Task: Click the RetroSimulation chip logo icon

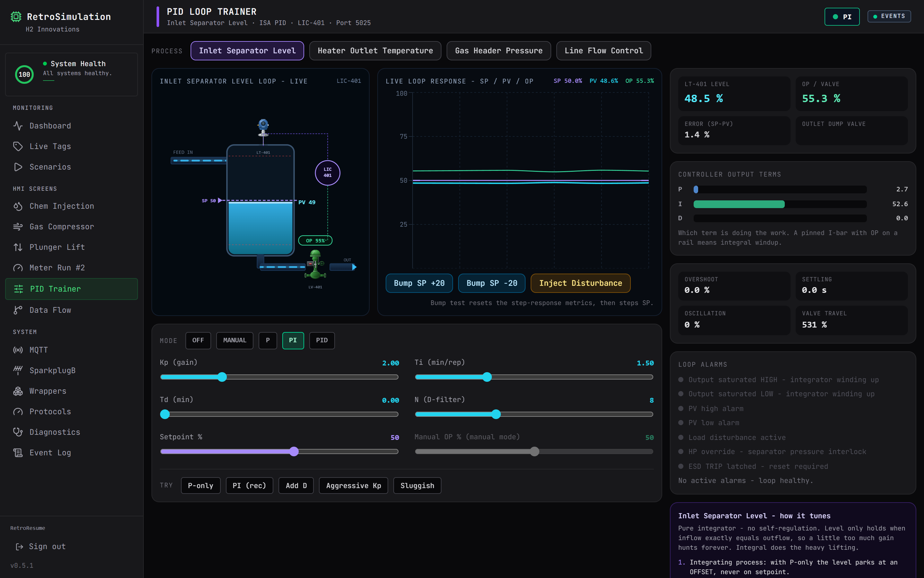Action: click(16, 16)
